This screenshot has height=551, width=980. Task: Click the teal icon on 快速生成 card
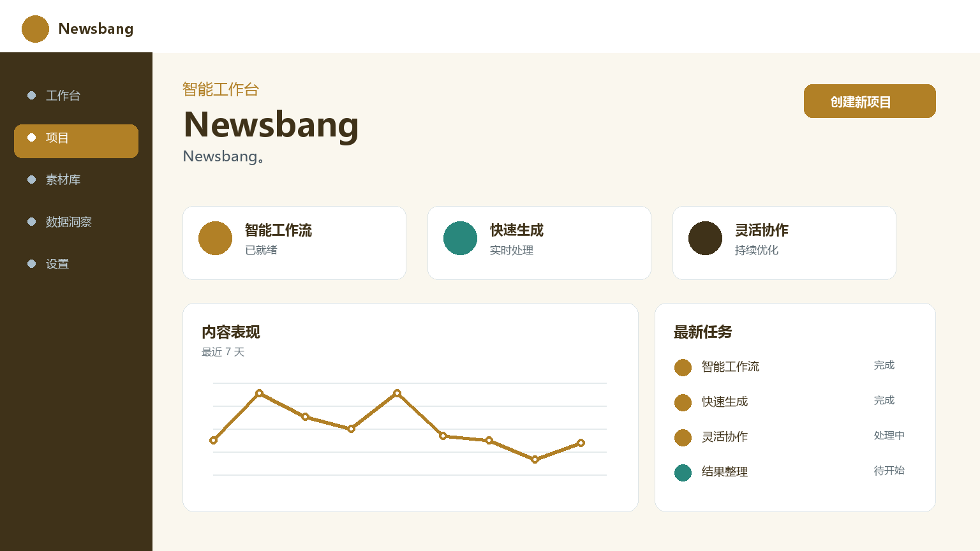[460, 238]
